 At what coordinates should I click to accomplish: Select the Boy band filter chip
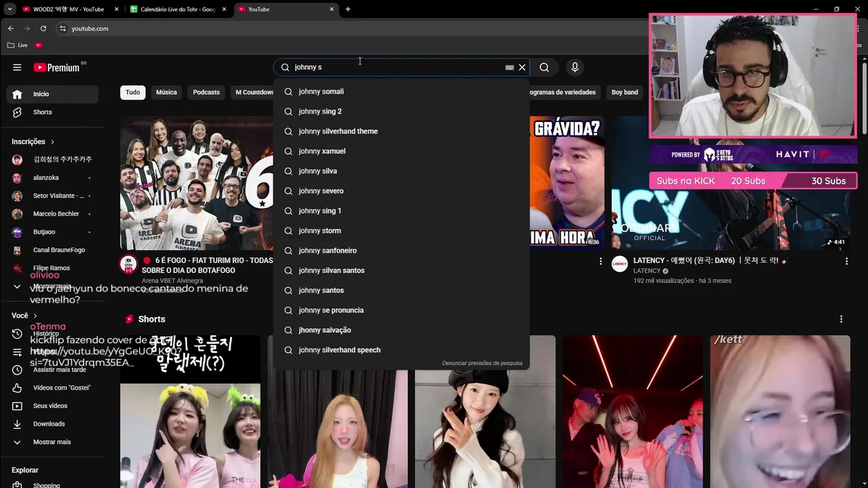click(x=625, y=92)
